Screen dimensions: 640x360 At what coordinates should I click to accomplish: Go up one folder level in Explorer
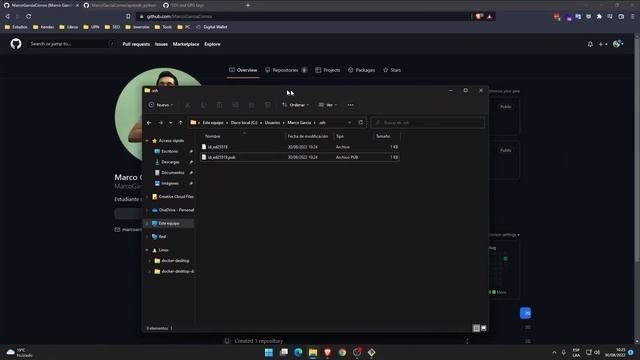click(180, 122)
